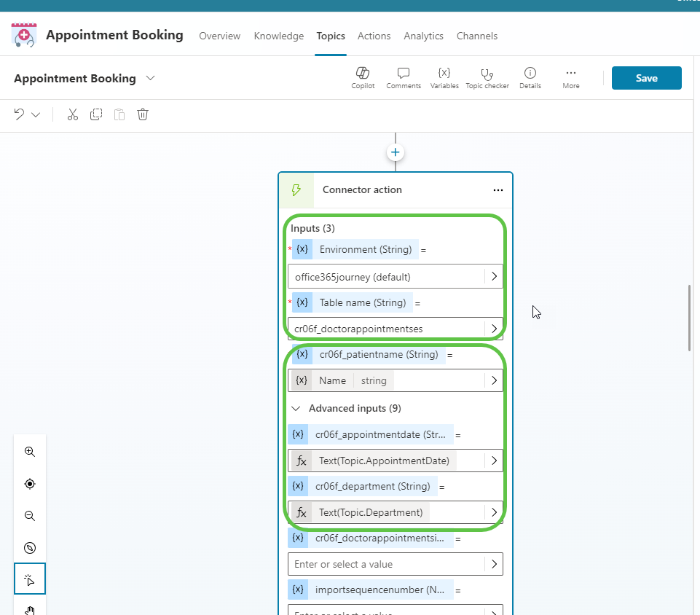Image resolution: width=700 pixels, height=615 pixels.
Task: Save the Appointment Booking topic
Action: 646,77
